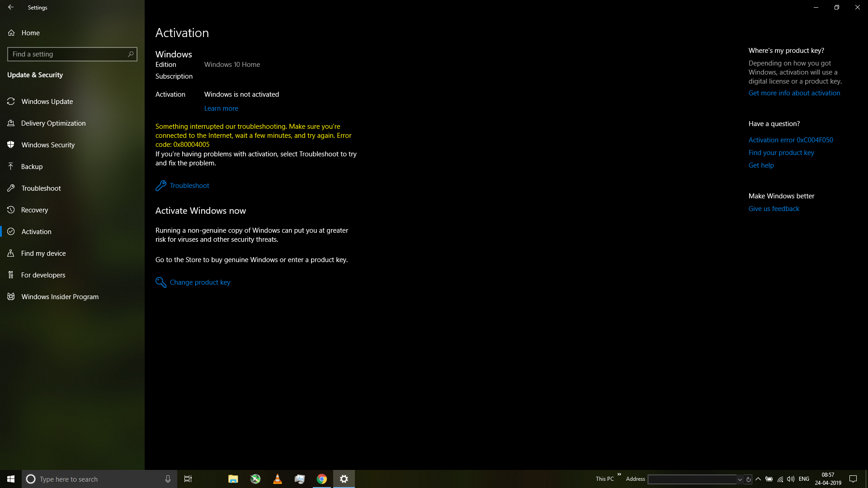Click the Find a setting search box
Screen dimensions: 868x488
click(72, 54)
